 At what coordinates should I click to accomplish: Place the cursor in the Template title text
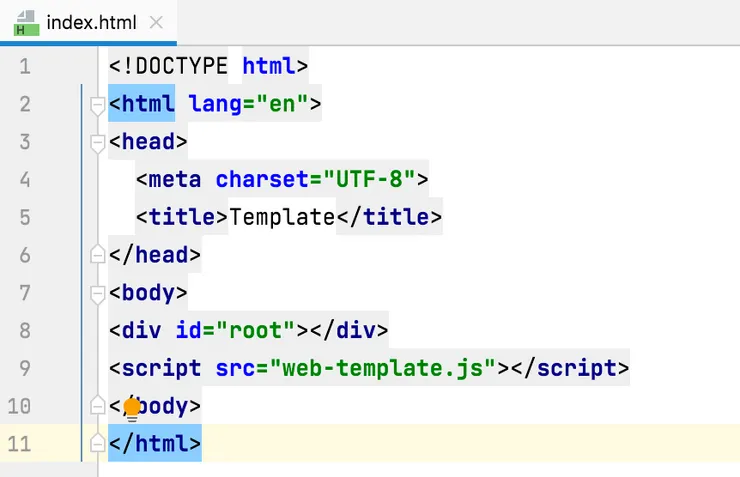click(282, 217)
